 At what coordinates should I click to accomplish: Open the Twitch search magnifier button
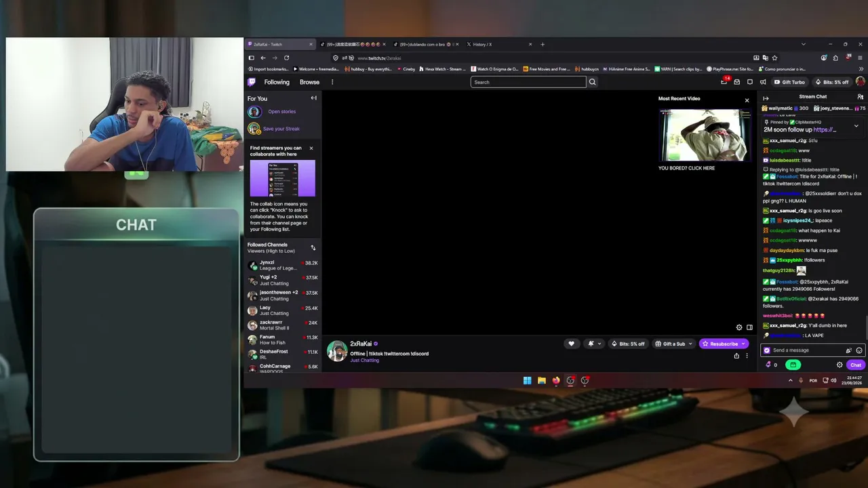point(592,82)
